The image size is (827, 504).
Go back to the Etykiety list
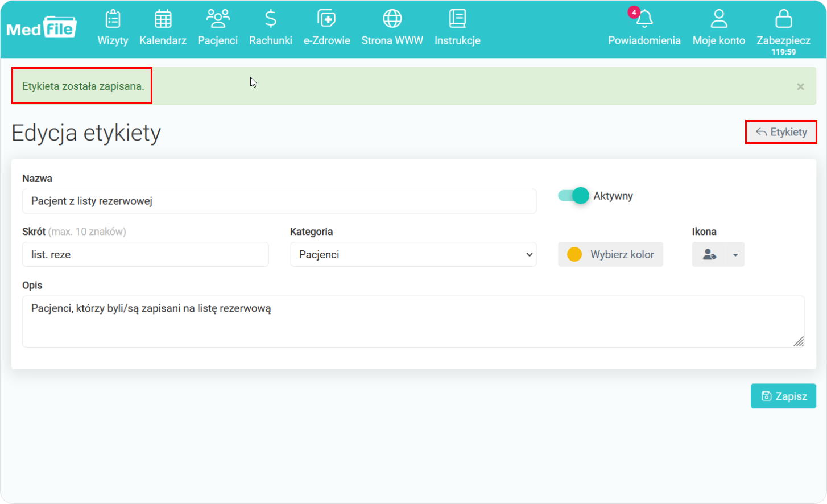[x=781, y=132]
